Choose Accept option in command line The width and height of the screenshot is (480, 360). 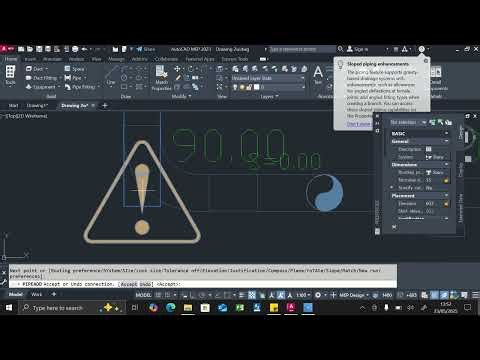tap(128, 284)
